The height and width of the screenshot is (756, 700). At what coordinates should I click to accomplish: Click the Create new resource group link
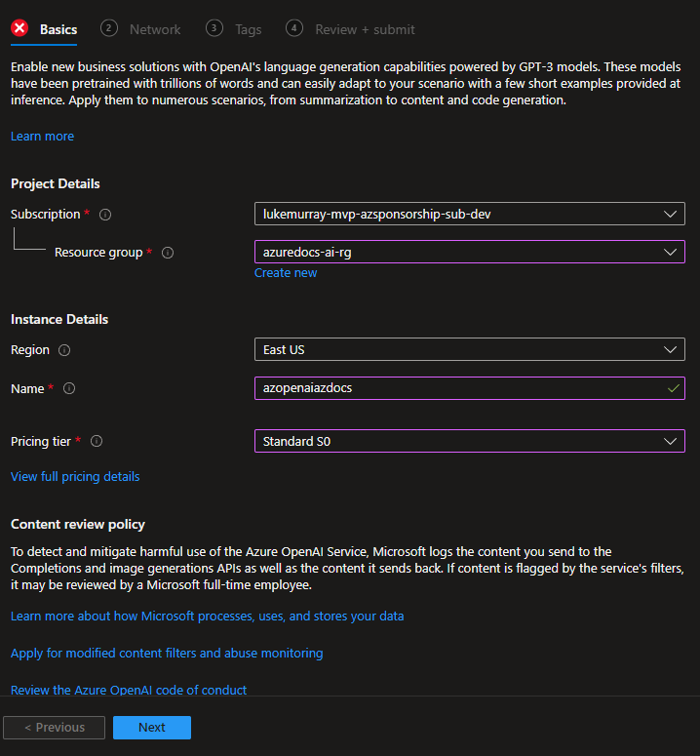[286, 273]
